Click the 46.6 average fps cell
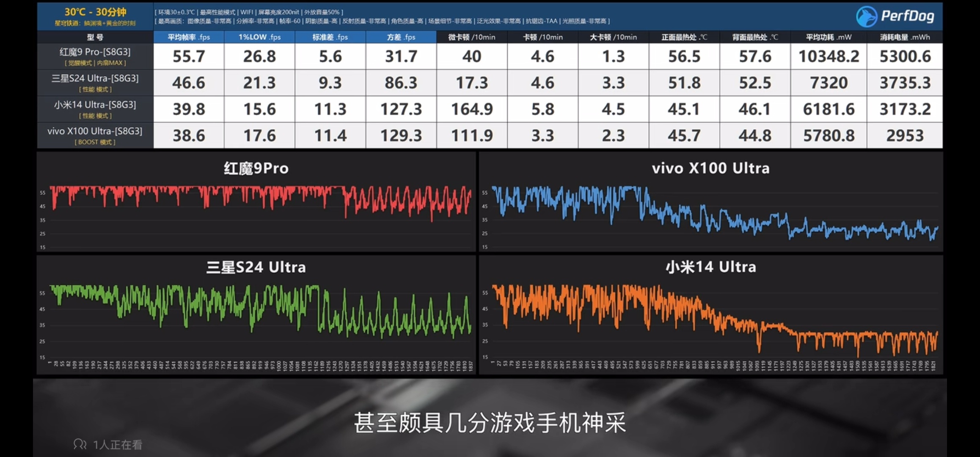Image resolution: width=980 pixels, height=457 pixels. (189, 83)
